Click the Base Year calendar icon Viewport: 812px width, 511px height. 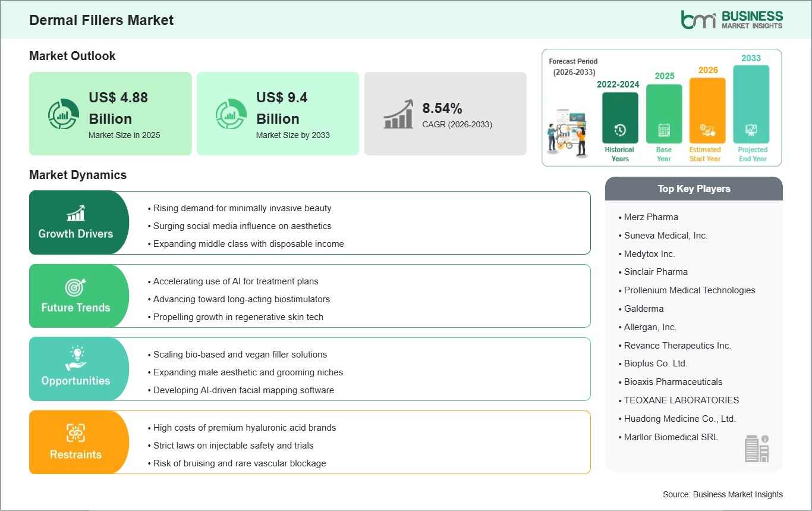pos(663,130)
